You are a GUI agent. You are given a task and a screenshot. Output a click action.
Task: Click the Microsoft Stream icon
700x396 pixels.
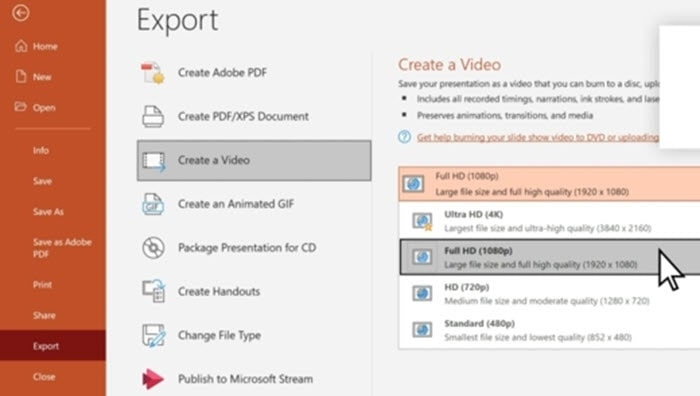(153, 379)
